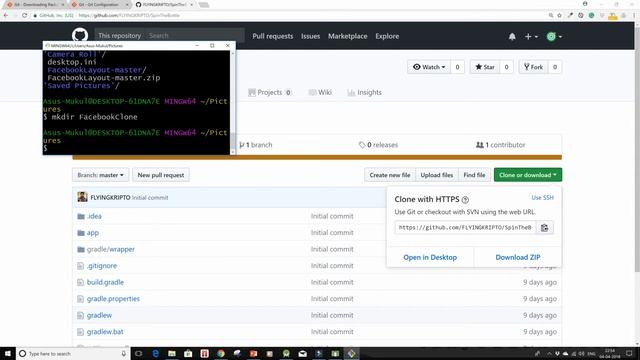Click the FLYINGKRIPTO avatar thumbnail
This screenshot has width=640, height=360.
(x=82, y=197)
